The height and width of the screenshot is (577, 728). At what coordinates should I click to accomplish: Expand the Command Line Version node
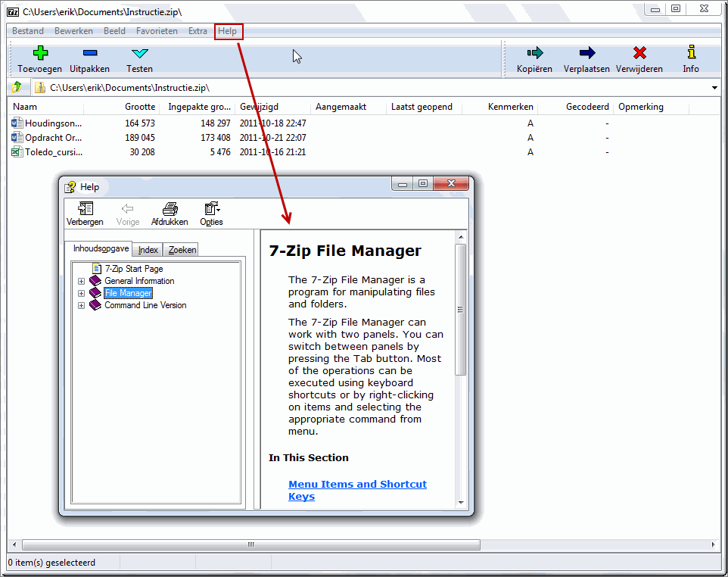pos(81,305)
